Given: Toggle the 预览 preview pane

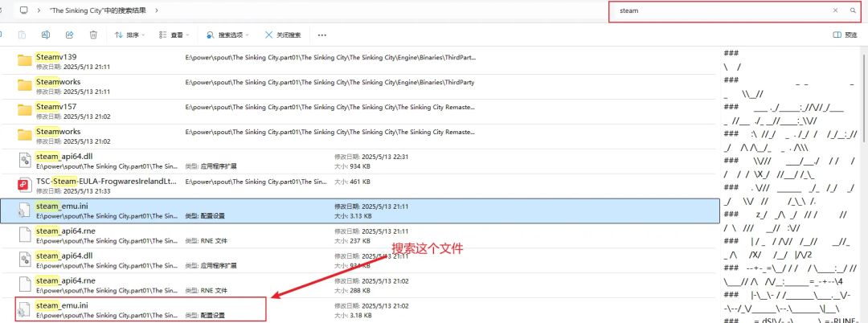Looking at the screenshot, I should tap(845, 35).
